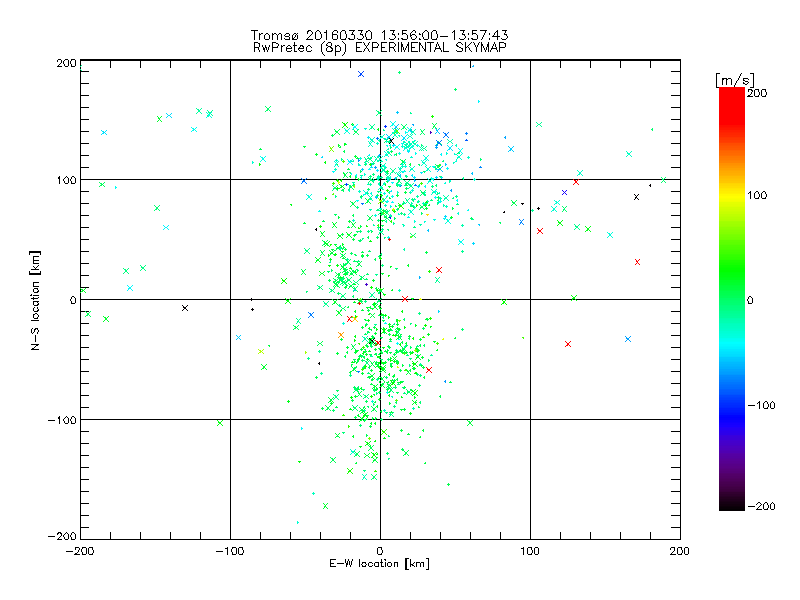Click the "[m/s]" unit label above the color bar
Viewport: 800px width, 600px height.
coord(735,80)
